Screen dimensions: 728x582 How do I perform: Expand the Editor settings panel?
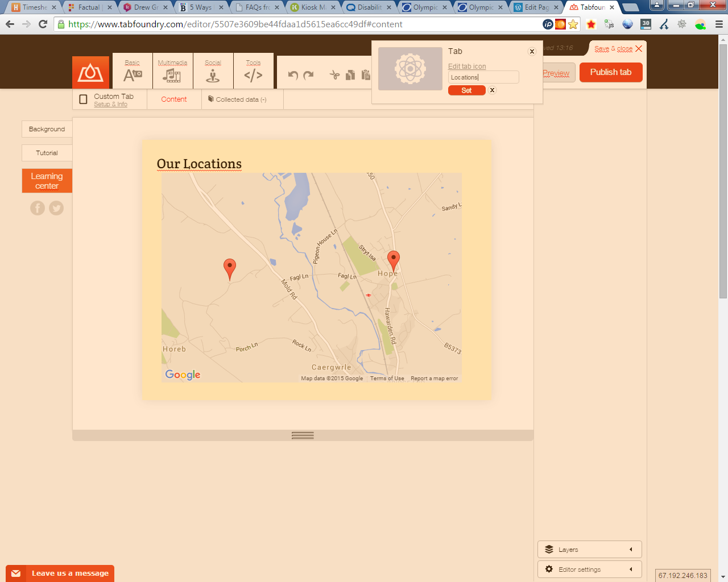[x=589, y=569]
